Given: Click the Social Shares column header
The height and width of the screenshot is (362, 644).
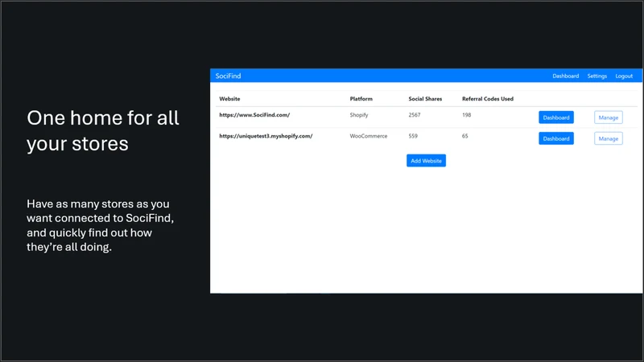Looking at the screenshot, I should [425, 99].
